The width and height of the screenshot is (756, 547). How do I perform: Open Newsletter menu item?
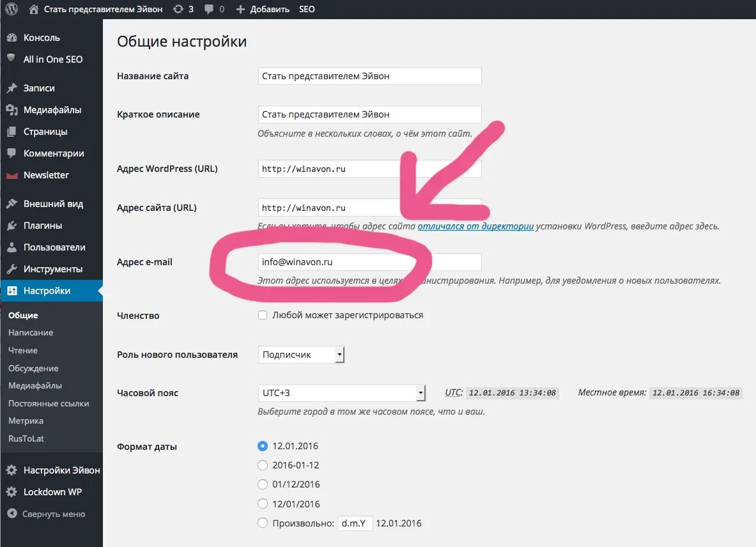click(x=46, y=175)
